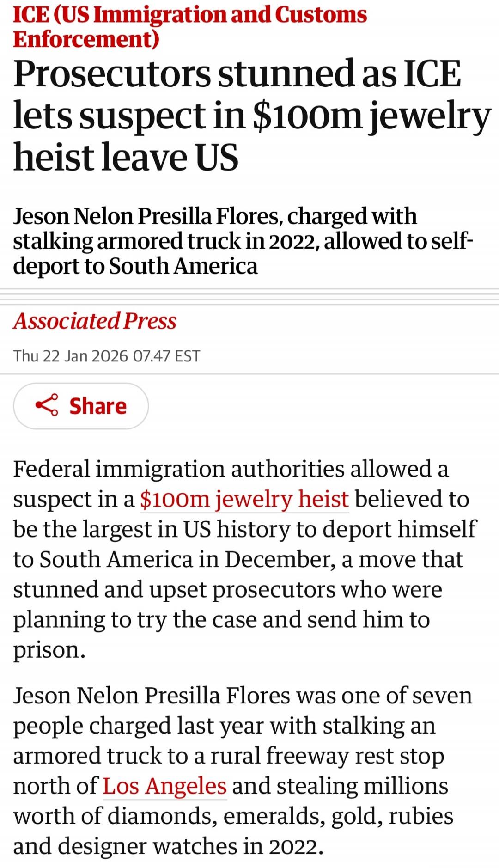Screen dimensions: 499x868
Task: Select the Associated Press byline
Action: click(x=94, y=322)
